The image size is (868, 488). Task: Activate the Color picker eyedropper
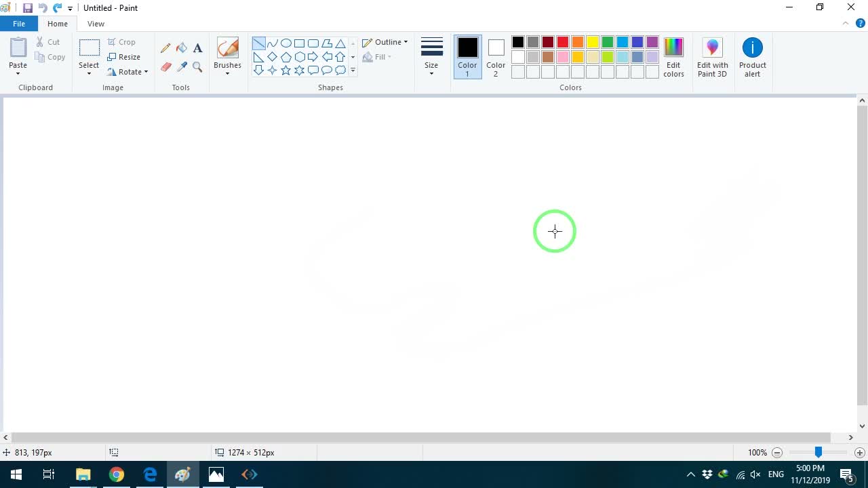182,66
